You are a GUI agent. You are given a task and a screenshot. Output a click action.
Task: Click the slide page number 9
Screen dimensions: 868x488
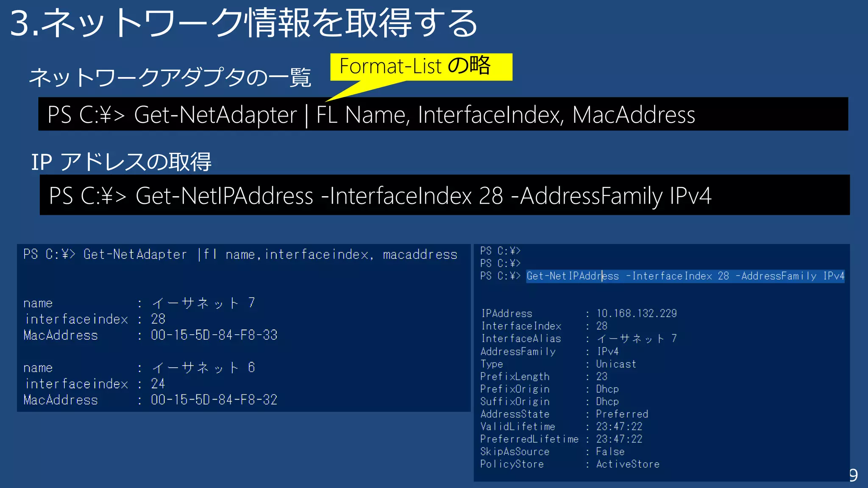[853, 476]
